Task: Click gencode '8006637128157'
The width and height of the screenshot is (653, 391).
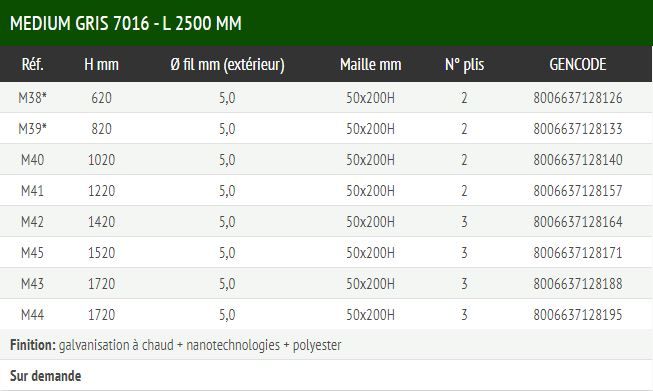Action: pos(578,191)
